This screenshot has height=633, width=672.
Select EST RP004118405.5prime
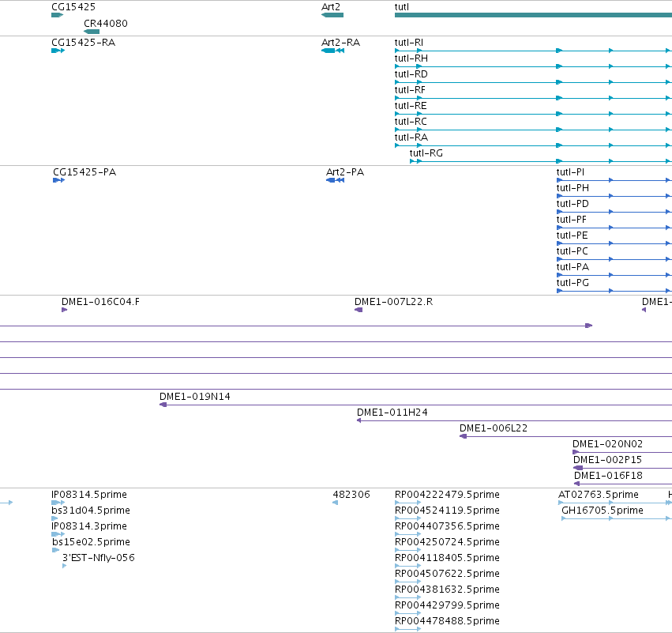[x=447, y=558]
